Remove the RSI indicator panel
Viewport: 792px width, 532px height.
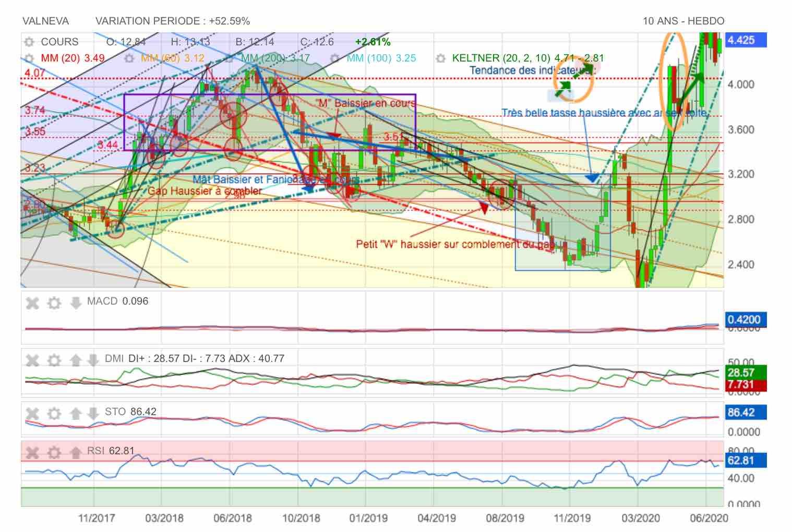click(32, 452)
